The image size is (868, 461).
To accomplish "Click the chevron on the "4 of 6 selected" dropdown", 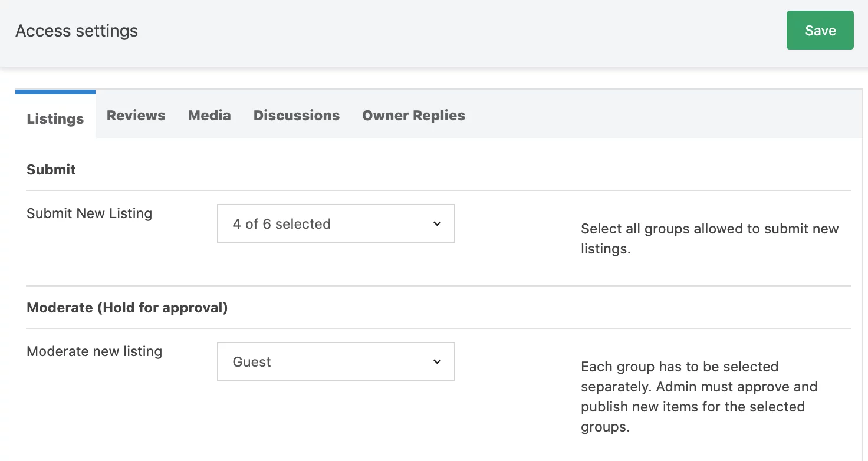I will click(x=436, y=223).
